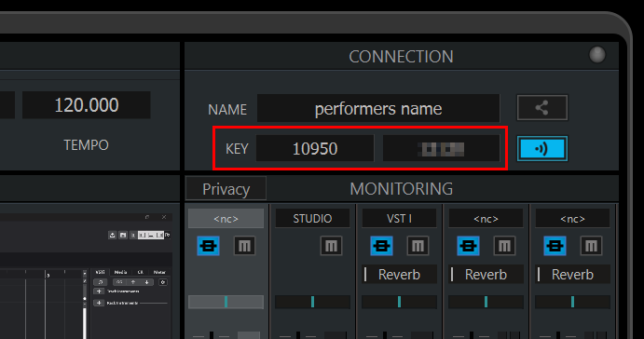Click the folder-like icon after export in preview

pos(123,235)
